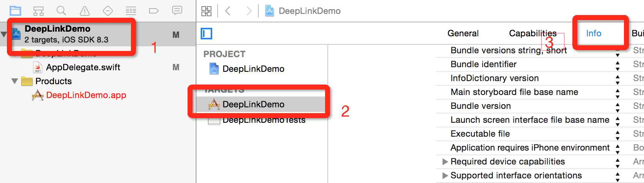
Task: Expand Supported interface orientations row
Action: [x=445, y=176]
